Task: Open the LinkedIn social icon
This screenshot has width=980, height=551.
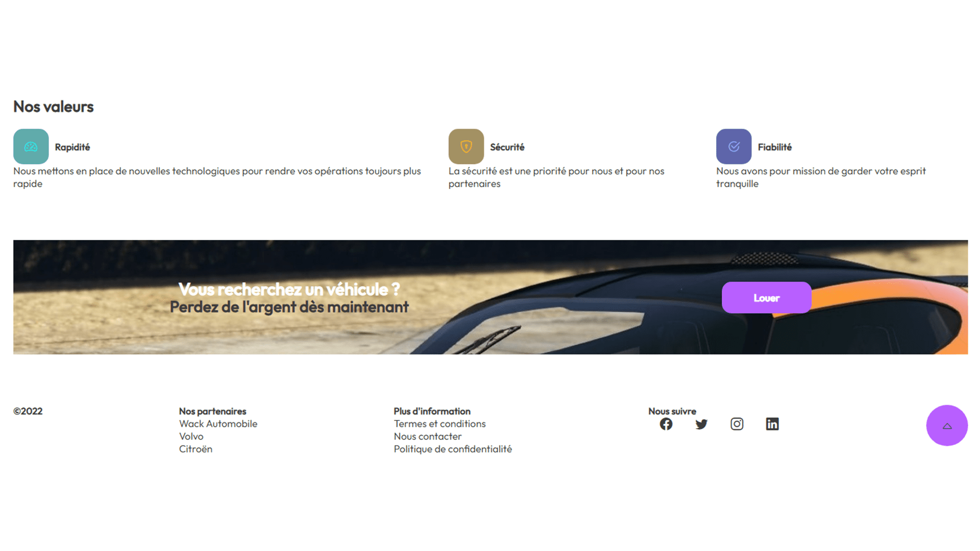Action: coord(772,424)
